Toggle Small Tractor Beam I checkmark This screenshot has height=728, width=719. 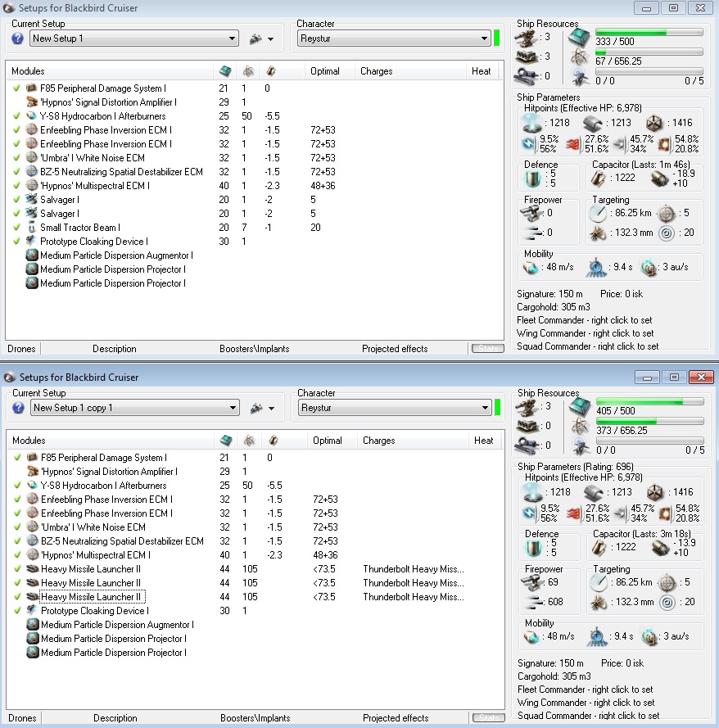(16, 228)
